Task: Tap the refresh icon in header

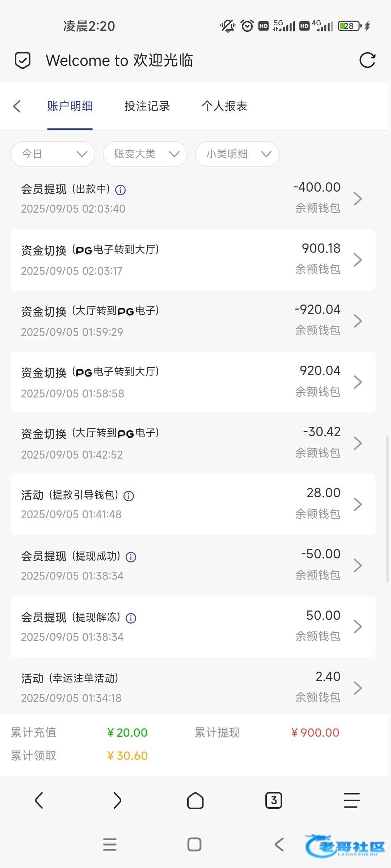Action: (x=367, y=60)
